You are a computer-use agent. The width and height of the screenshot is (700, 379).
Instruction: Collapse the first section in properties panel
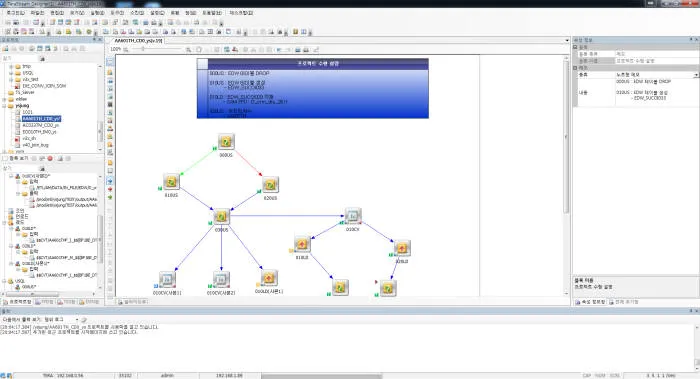(x=575, y=47)
